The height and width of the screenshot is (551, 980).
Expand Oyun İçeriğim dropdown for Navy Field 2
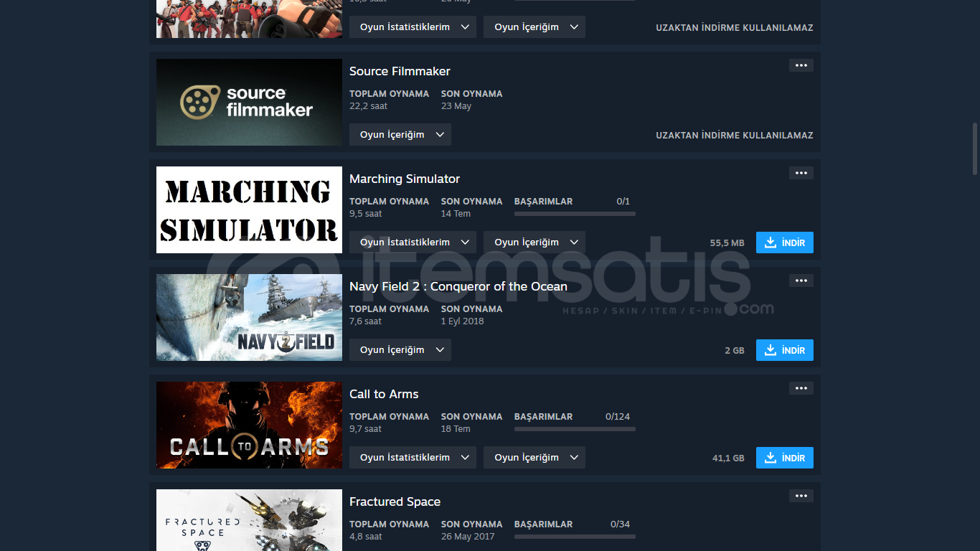(x=400, y=350)
